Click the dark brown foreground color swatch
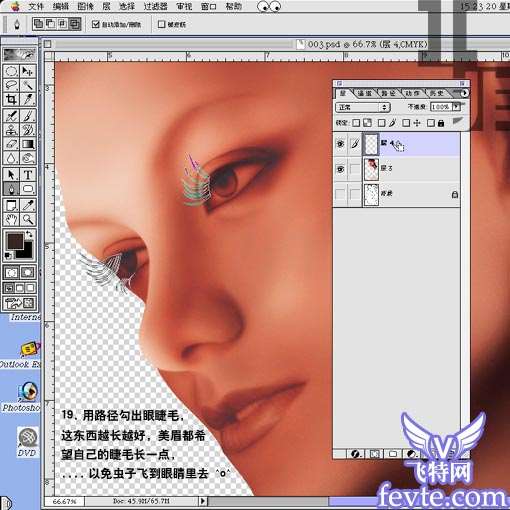This screenshot has width=510, height=510. pos(14,241)
